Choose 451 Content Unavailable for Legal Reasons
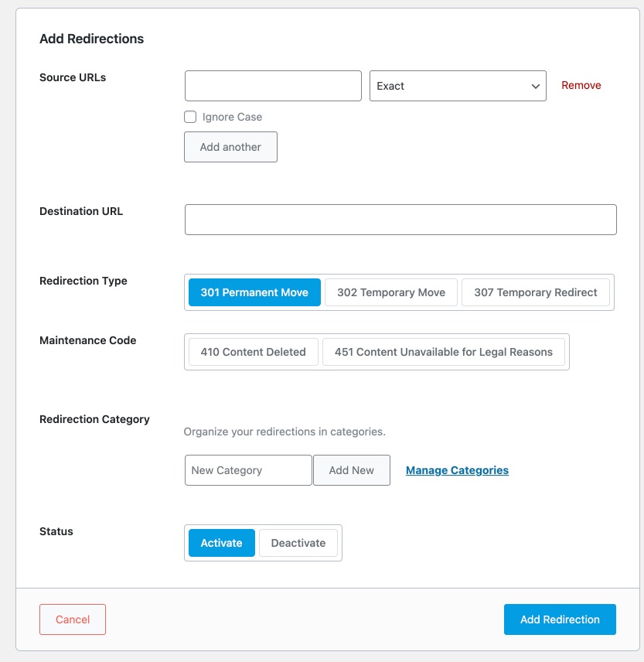644x662 pixels. [x=443, y=352]
